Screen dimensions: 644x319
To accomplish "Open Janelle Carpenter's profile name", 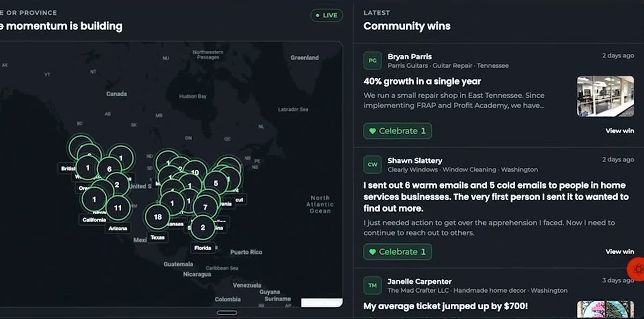I will point(420,281).
